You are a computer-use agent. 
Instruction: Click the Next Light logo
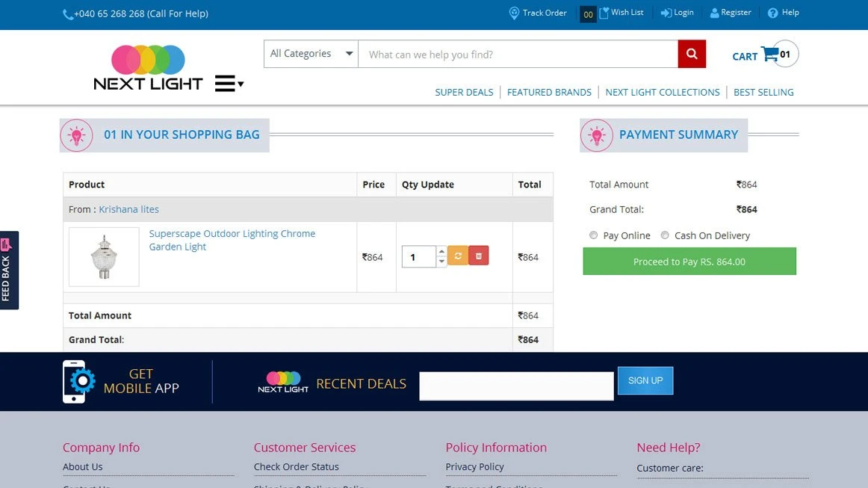(x=148, y=68)
